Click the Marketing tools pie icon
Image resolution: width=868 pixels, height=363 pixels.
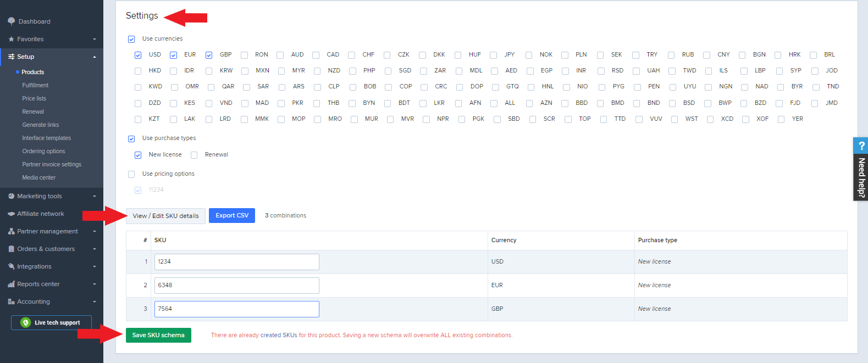click(11, 196)
